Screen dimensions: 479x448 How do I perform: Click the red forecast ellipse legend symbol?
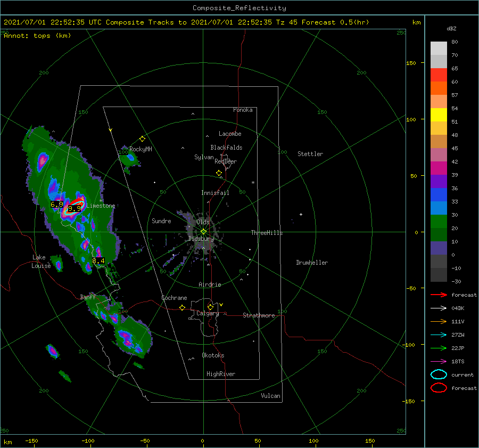click(x=439, y=388)
